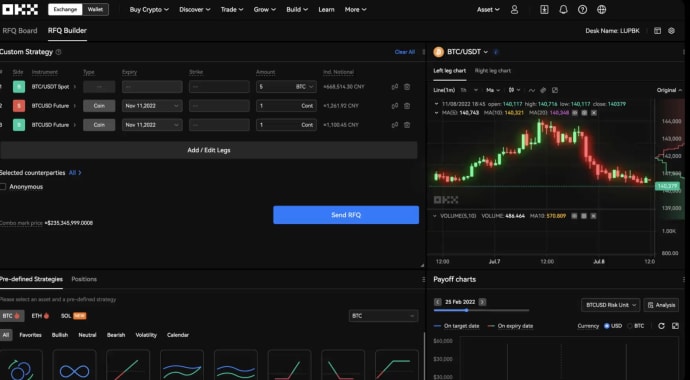Open the indicators wave icon in chart toolbar
The image size is (690, 380).
pos(532,90)
